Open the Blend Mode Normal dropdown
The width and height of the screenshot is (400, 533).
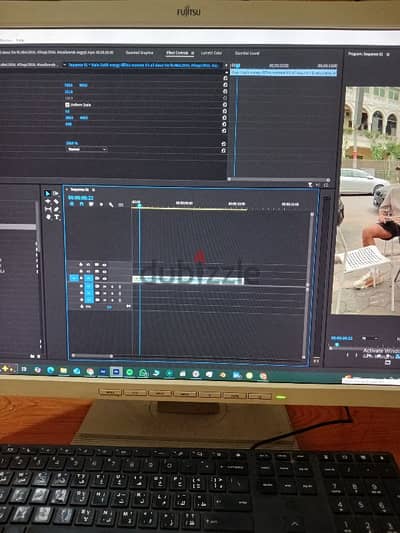tap(86, 149)
